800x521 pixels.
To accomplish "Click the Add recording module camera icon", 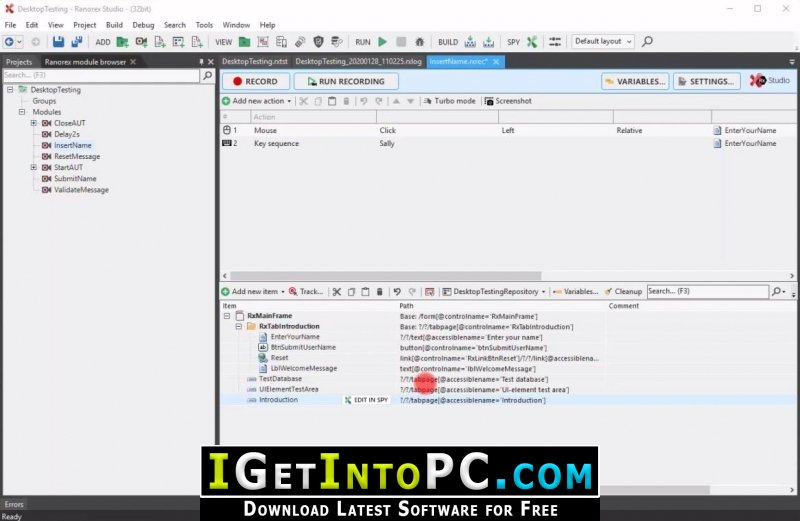I will pyautogui.click(x=141, y=42).
